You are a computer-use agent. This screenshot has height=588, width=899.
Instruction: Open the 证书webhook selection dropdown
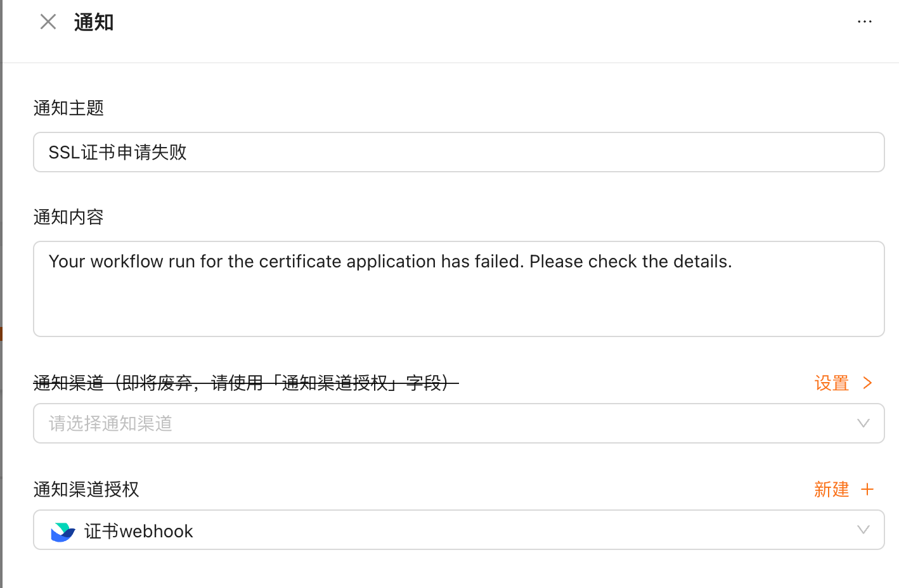tap(458, 530)
